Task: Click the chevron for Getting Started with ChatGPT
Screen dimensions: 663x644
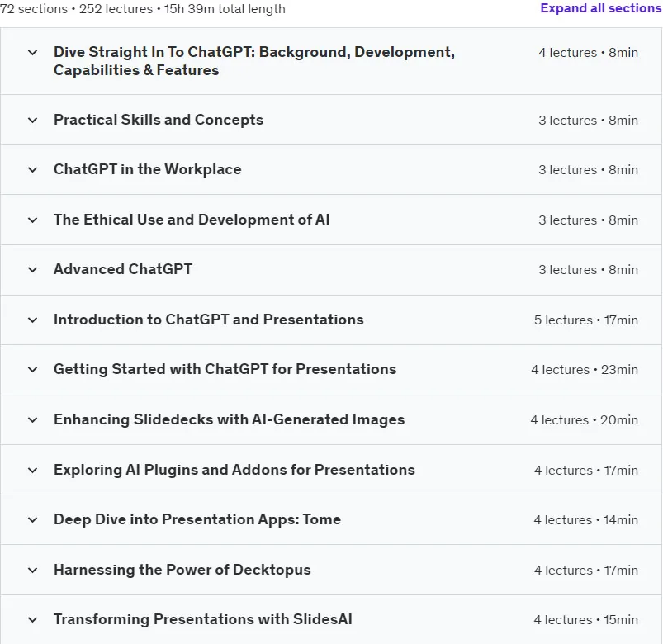Action: 32,370
